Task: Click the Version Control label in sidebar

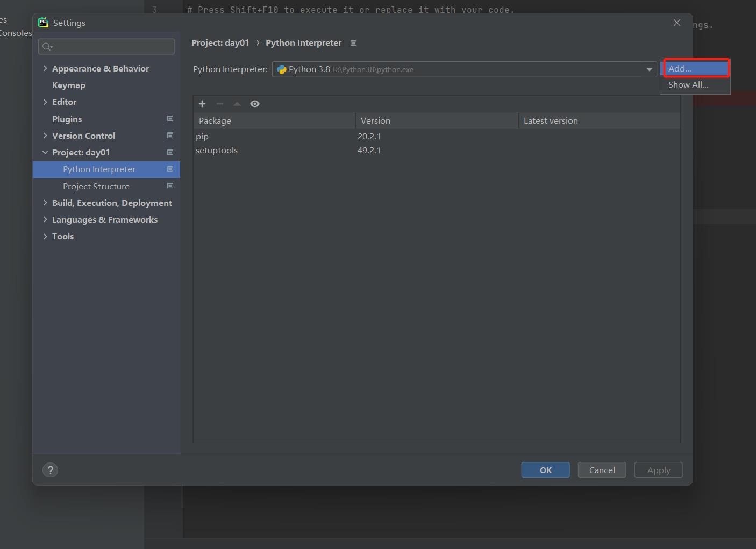Action: 83,136
